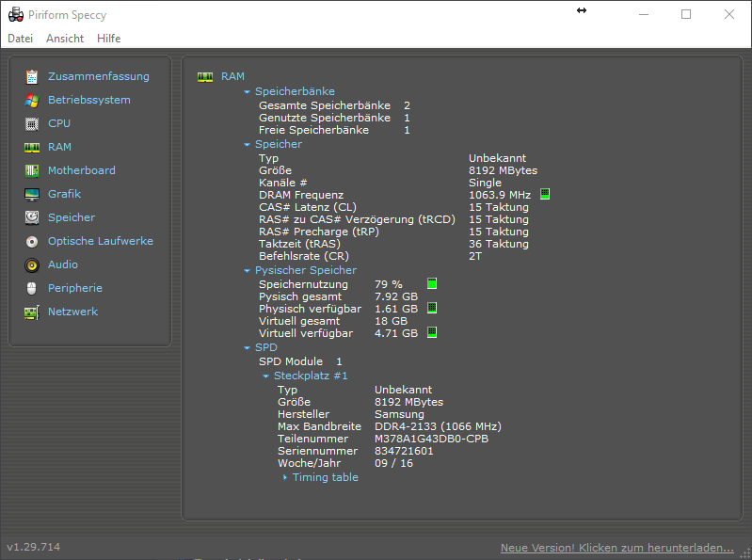Click the Motherboard circuit icon
This screenshot has width=752, height=560.
32,170
